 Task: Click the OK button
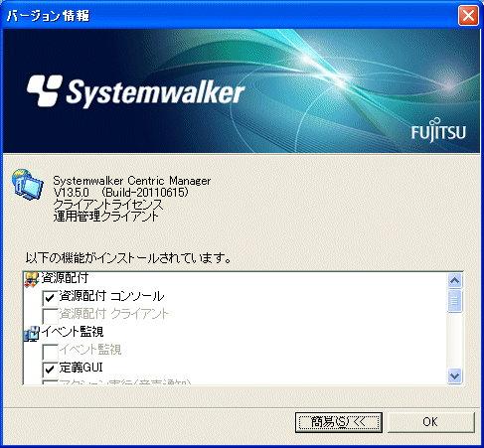430,422
